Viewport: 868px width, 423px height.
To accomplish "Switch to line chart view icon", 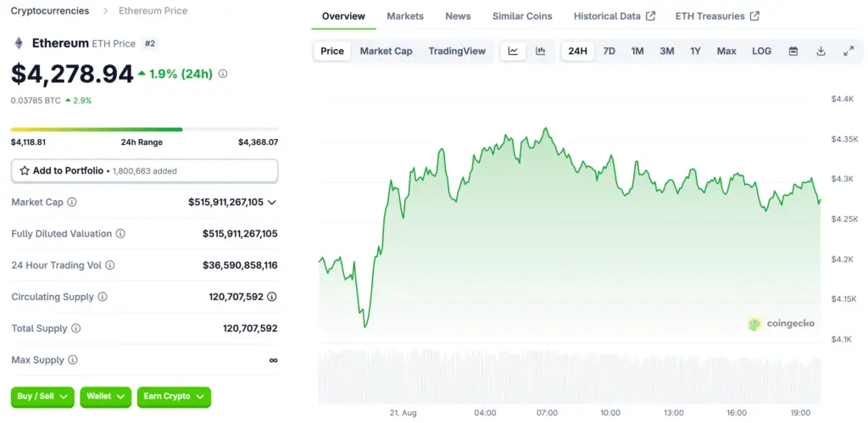I will click(513, 51).
